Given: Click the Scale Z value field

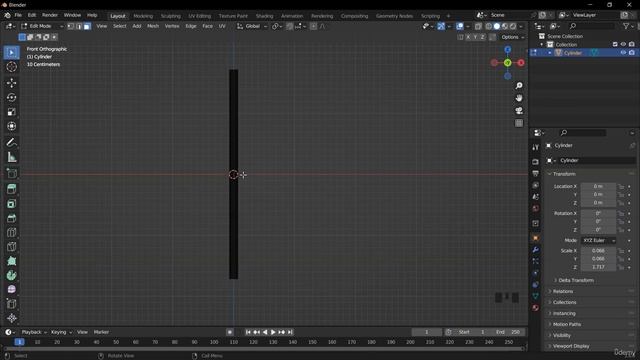Looking at the screenshot, I should point(598,267).
